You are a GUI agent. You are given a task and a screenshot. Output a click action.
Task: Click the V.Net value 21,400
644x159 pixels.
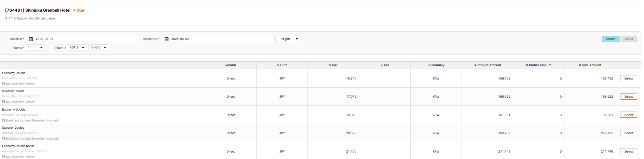pos(351,151)
